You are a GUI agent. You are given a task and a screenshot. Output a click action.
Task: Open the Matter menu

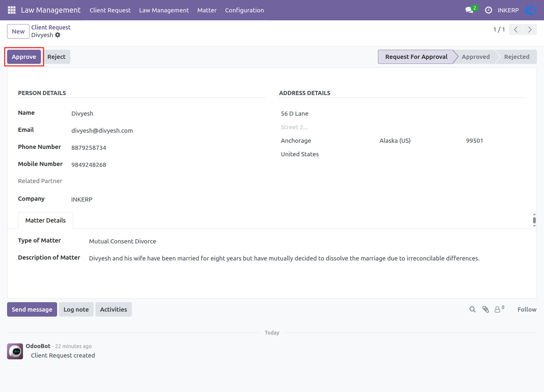pyautogui.click(x=207, y=10)
